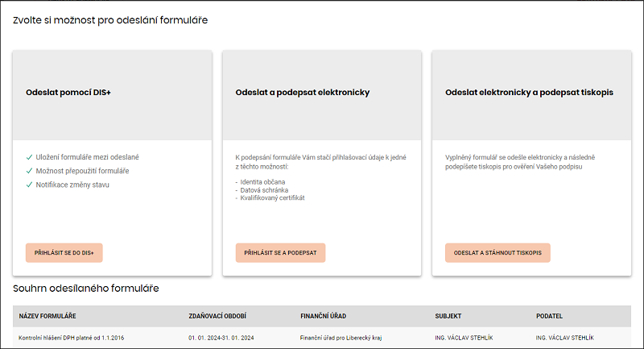Click the Finanční úřad pro Liberecký kraj cell

341,338
